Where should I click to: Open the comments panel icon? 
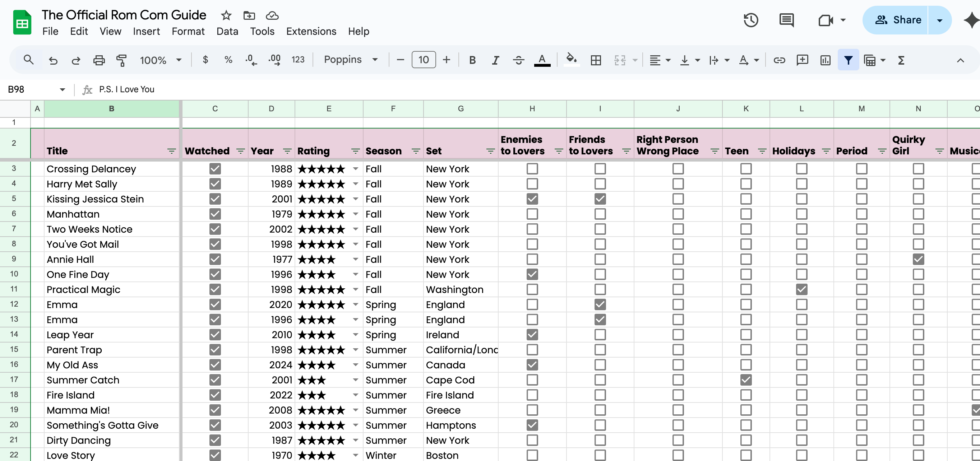click(x=786, y=20)
